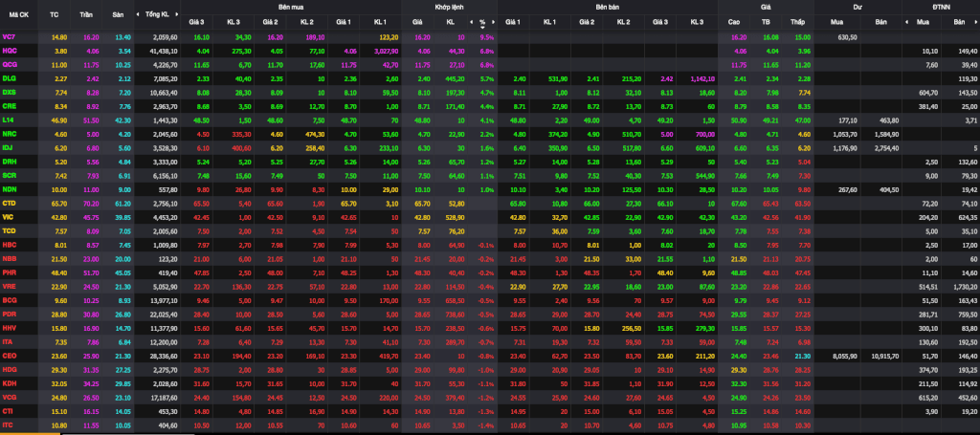980x435 pixels.
Task: Open stock symbol SCR
Action: (9, 175)
